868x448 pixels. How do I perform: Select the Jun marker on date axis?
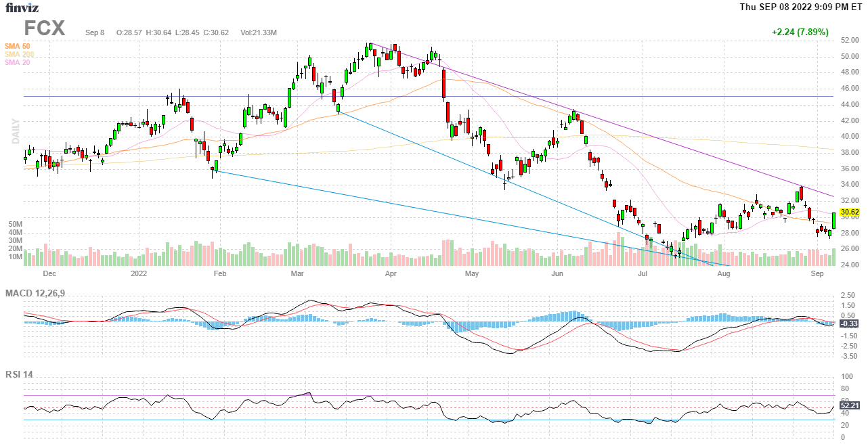557,273
